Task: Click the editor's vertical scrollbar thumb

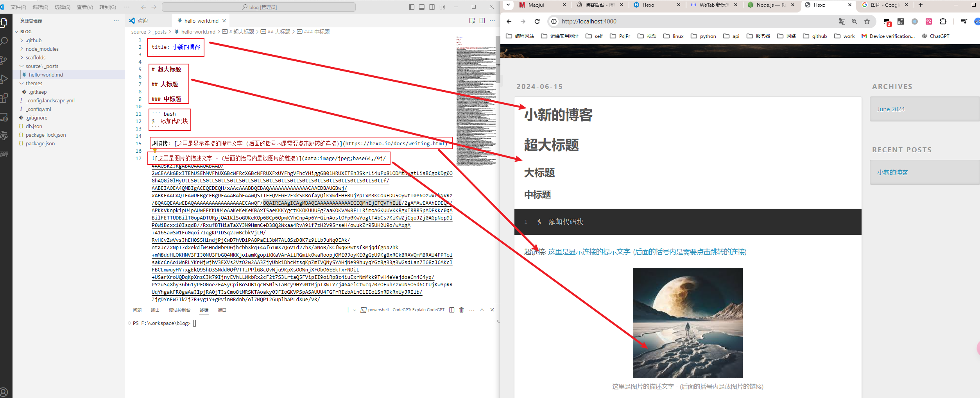Action: pyautogui.click(x=498, y=59)
